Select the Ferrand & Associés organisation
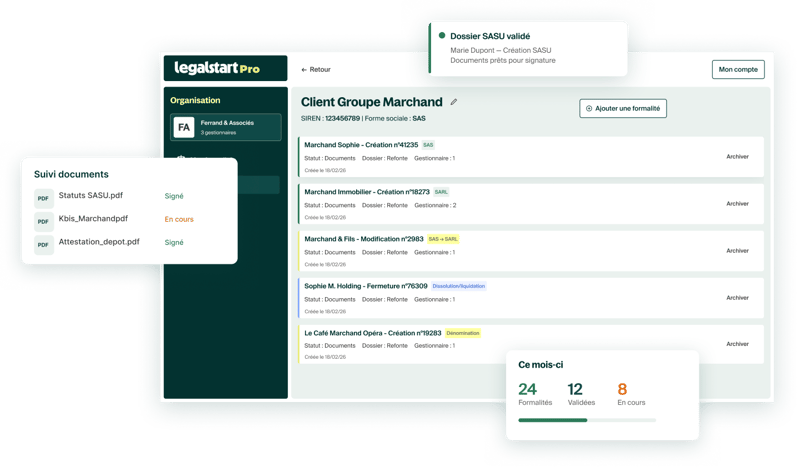 [x=226, y=127]
